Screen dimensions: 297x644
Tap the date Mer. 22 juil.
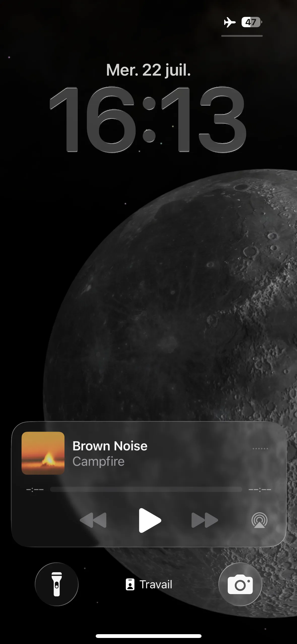148,70
